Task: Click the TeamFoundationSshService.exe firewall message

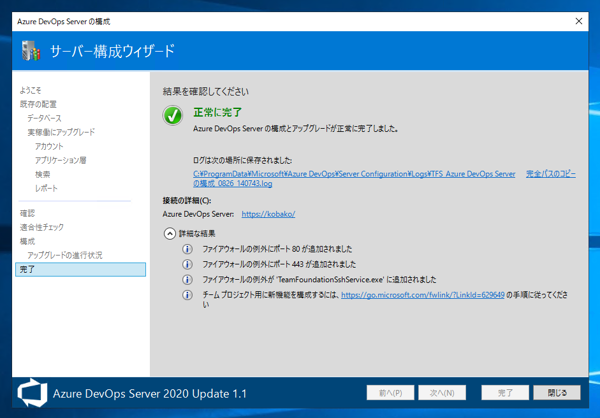Action: [x=319, y=279]
